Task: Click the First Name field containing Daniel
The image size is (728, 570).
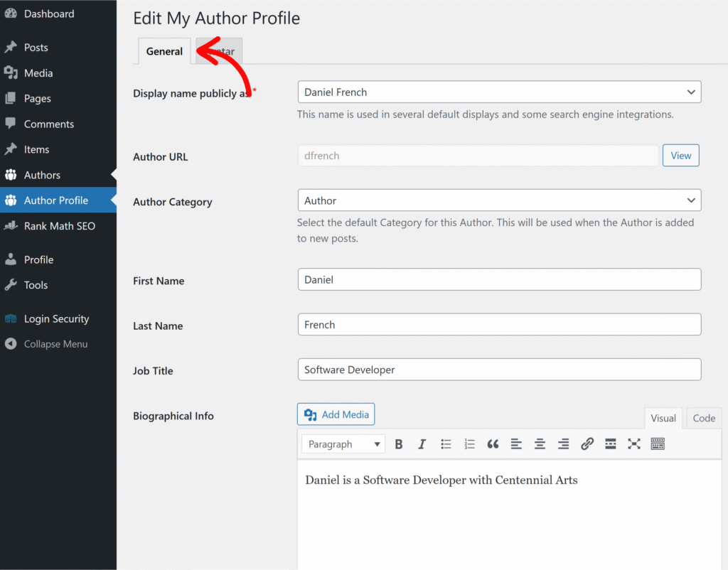Action: tap(500, 279)
